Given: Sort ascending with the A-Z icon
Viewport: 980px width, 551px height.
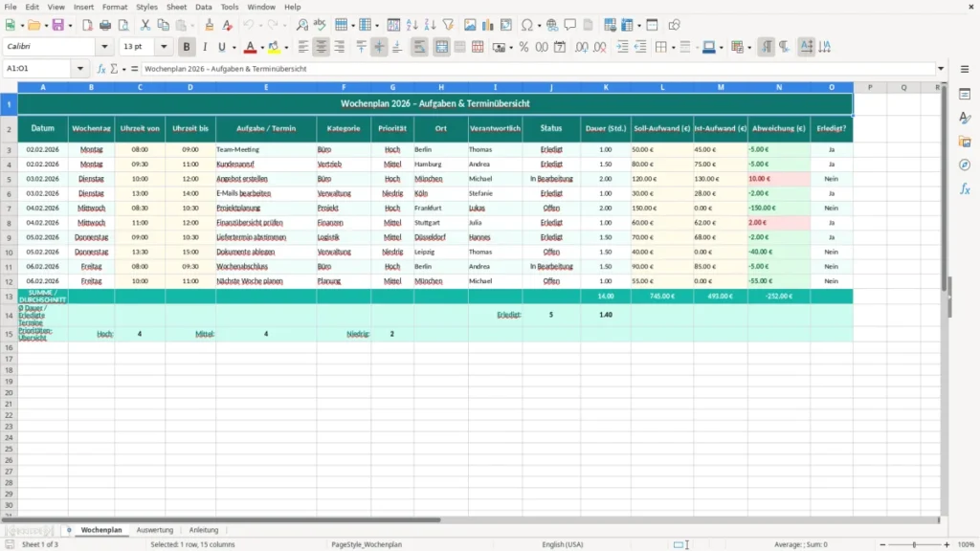Looking at the screenshot, I should pos(412,25).
